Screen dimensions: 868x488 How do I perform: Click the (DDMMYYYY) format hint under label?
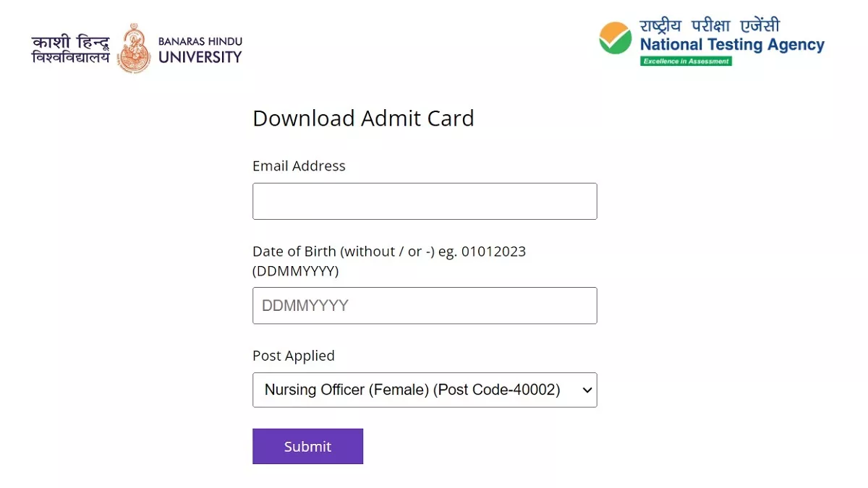295,271
